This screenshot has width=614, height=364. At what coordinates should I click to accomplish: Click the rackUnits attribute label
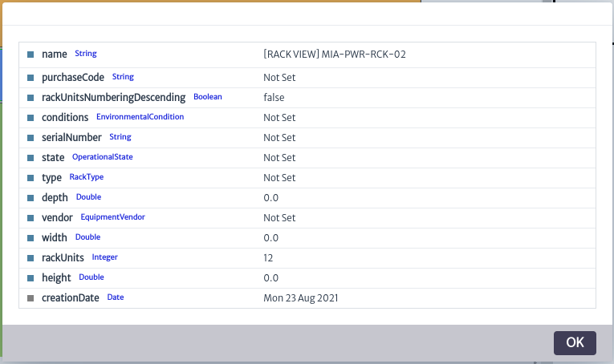click(x=63, y=258)
